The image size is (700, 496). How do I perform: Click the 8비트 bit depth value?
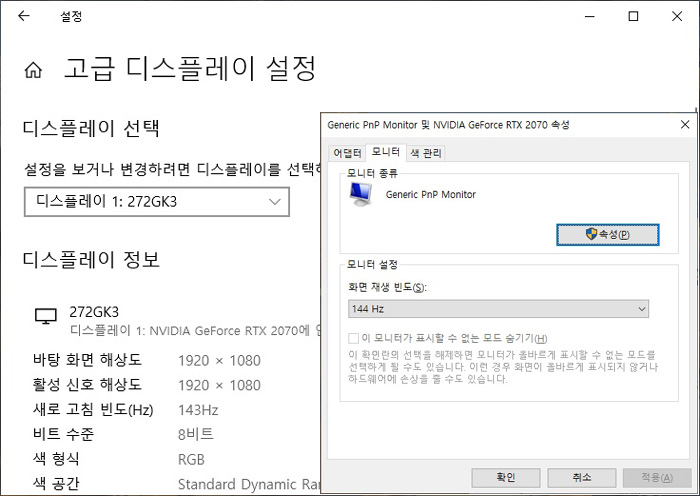coord(196,434)
